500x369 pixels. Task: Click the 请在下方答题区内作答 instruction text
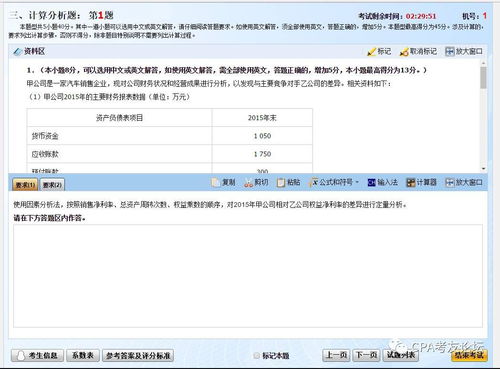coord(49,218)
